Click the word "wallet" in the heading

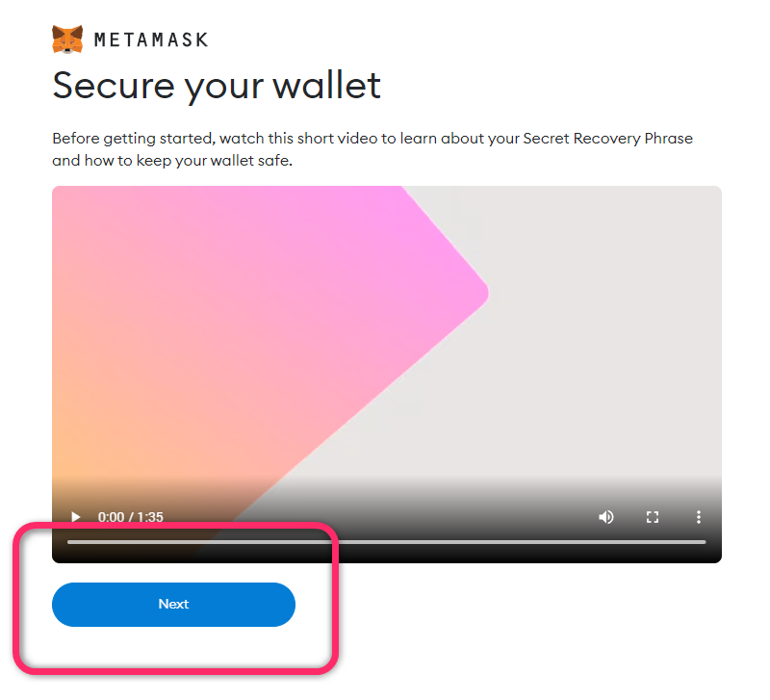pos(326,86)
